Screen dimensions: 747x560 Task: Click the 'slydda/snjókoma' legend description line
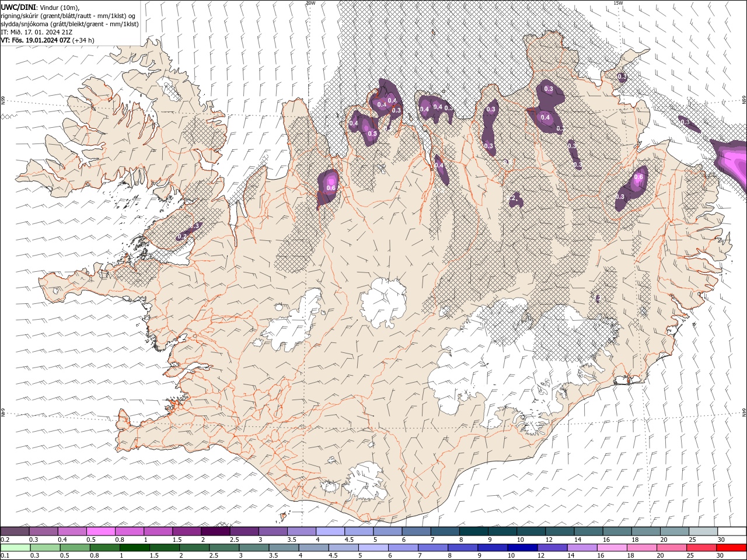69,24
